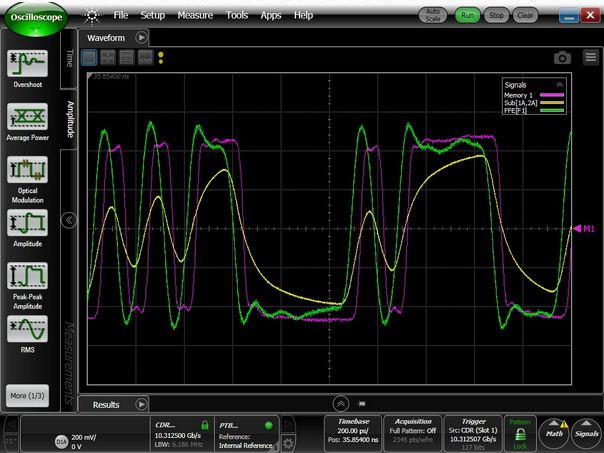Open the waveform hamburger menu
This screenshot has height=453, width=604.
591,57
